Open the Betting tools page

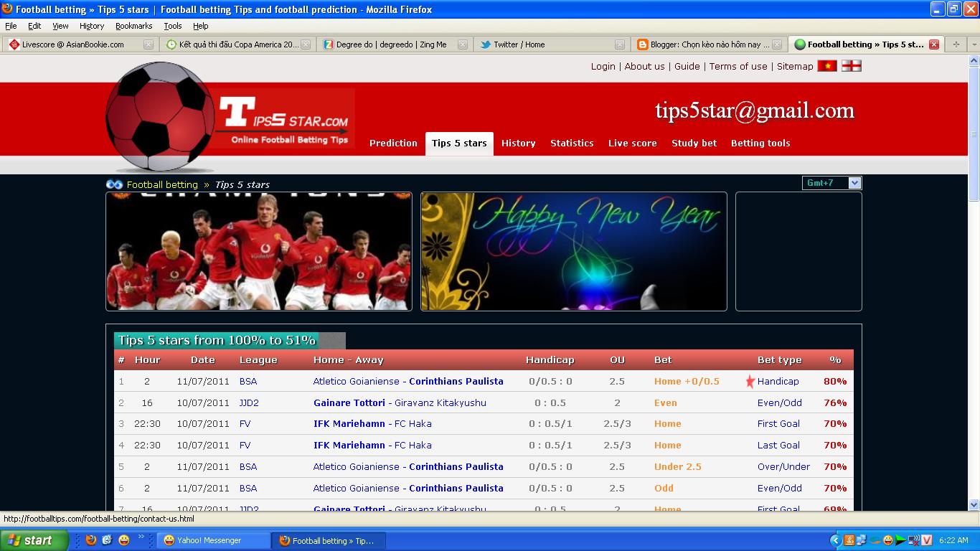760,143
